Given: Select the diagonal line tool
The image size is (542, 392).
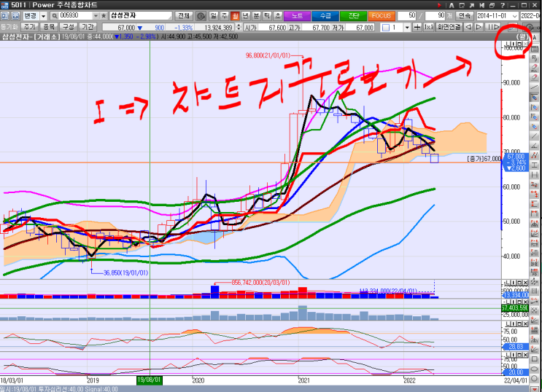Looking at the screenshot, I should (535, 136).
